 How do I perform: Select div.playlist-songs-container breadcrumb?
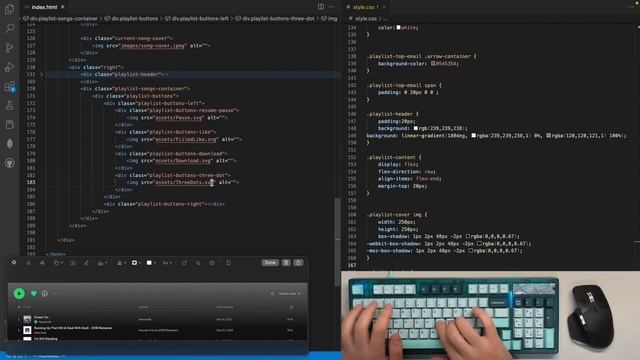(x=61, y=18)
